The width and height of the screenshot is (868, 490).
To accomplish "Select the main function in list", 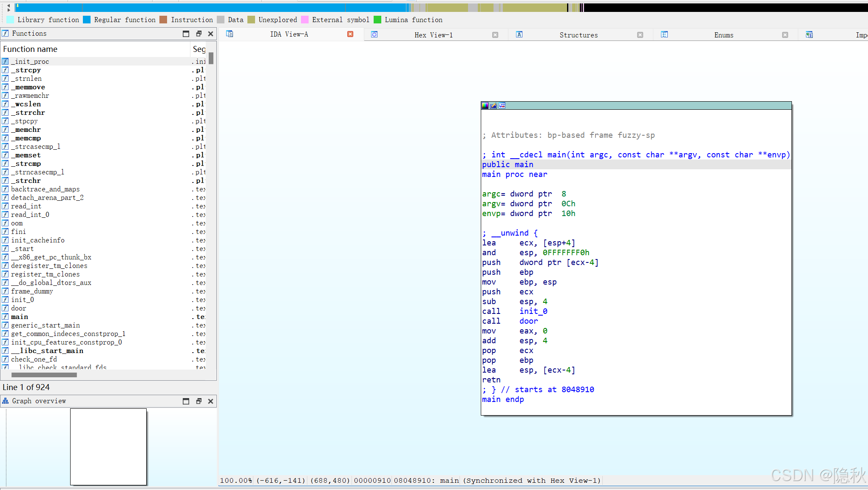I will (x=20, y=317).
